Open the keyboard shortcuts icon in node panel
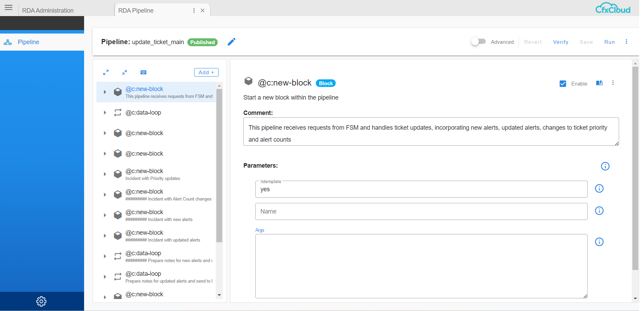Screen dimensions: 644x311 (144, 72)
